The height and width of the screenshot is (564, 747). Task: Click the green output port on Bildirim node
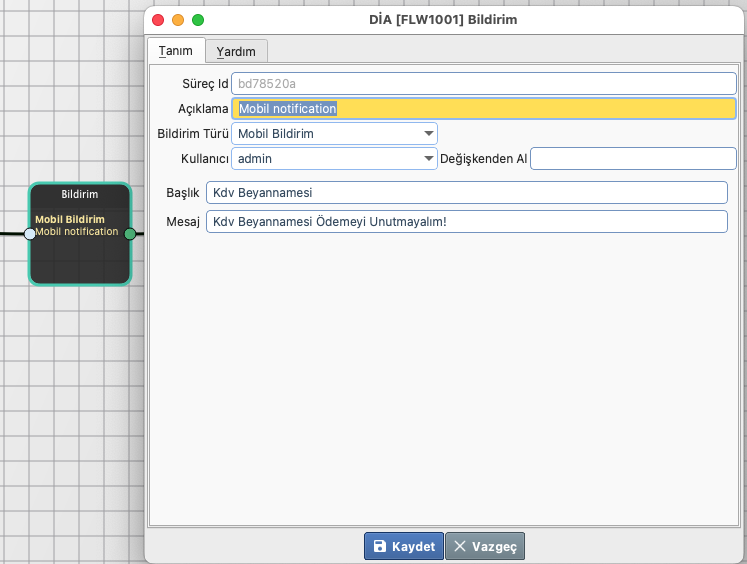point(130,234)
